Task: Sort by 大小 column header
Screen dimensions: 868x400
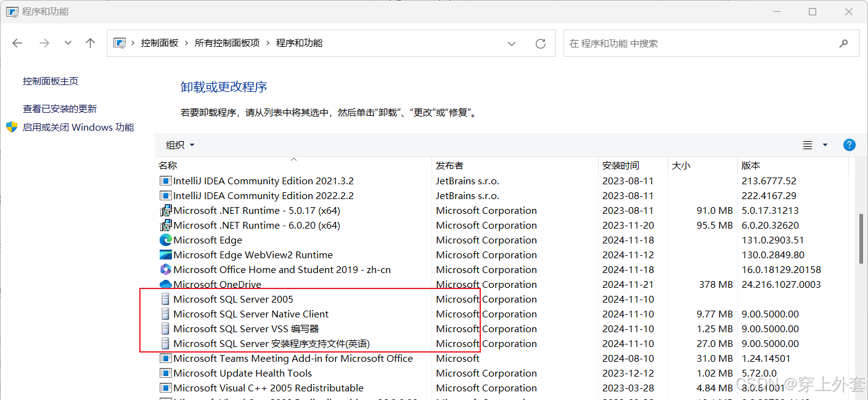Action: pyautogui.click(x=681, y=165)
